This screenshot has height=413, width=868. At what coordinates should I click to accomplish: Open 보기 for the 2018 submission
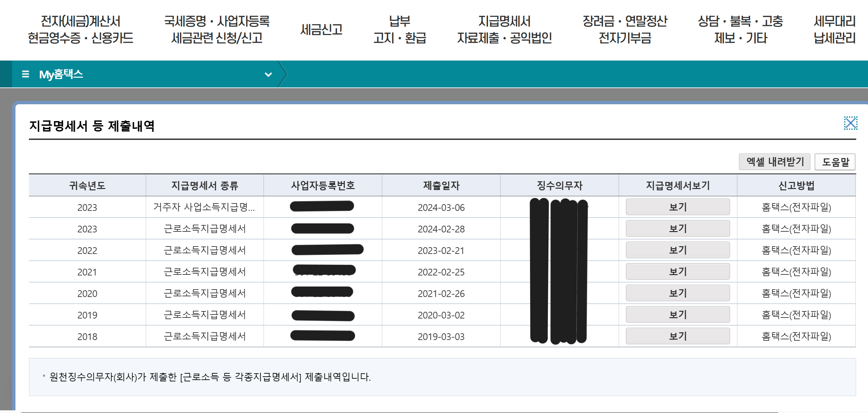(677, 336)
